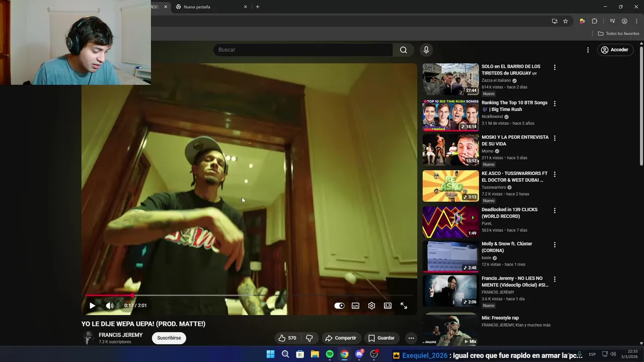Open options for NO LIES NO MIENTE video
This screenshot has width=644, height=362.
click(x=554, y=279)
